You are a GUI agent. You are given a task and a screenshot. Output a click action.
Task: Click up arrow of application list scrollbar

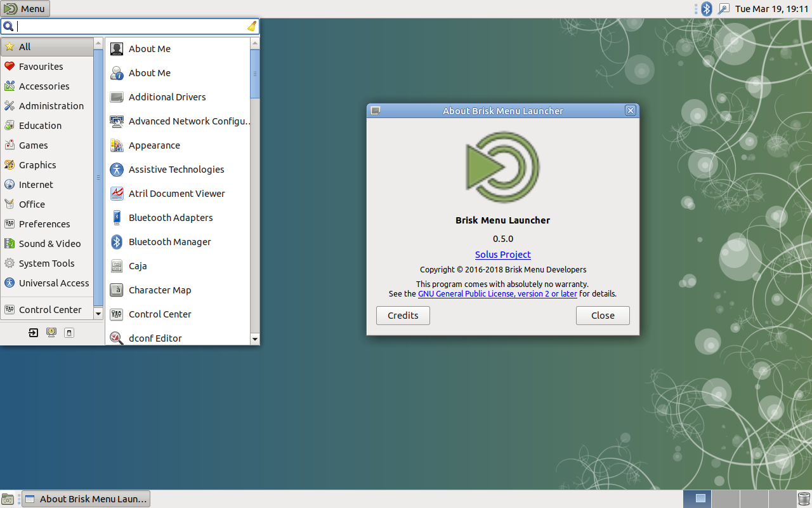pyautogui.click(x=255, y=43)
